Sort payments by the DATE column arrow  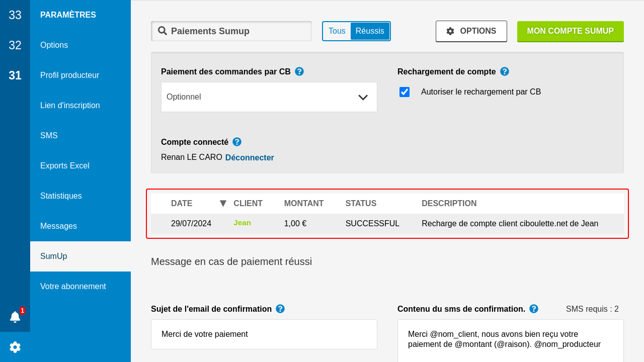click(x=223, y=203)
